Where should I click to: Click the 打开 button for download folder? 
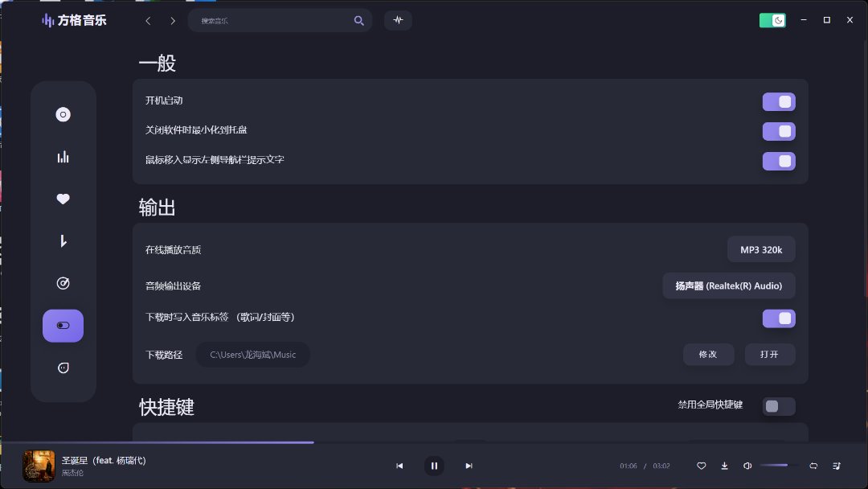(x=769, y=355)
